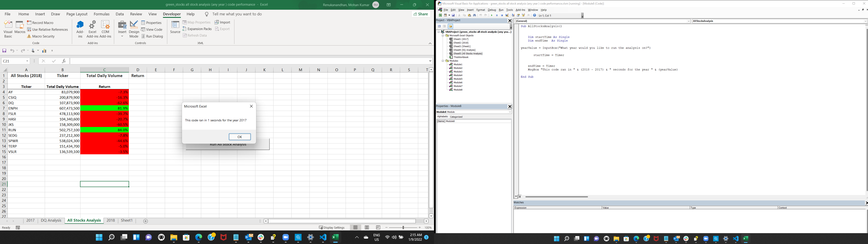Click the Find binoculars icon in VBA toolbar
This screenshot has width=868, height=244.
pyautogui.click(x=474, y=16)
